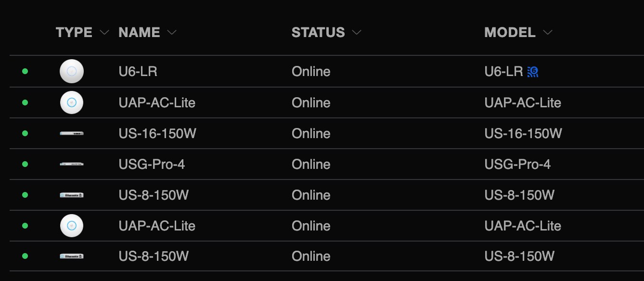Open the NAME column sort chevron
The height and width of the screenshot is (281, 644).
(172, 33)
